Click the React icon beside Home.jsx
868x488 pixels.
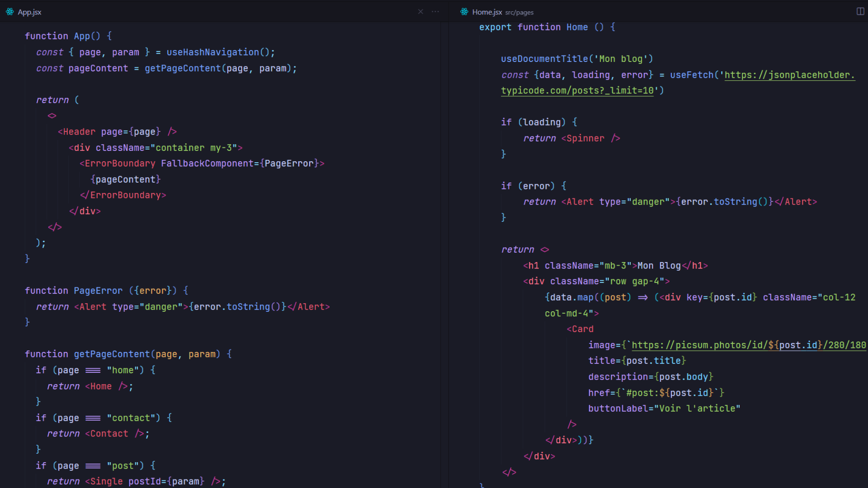464,12
